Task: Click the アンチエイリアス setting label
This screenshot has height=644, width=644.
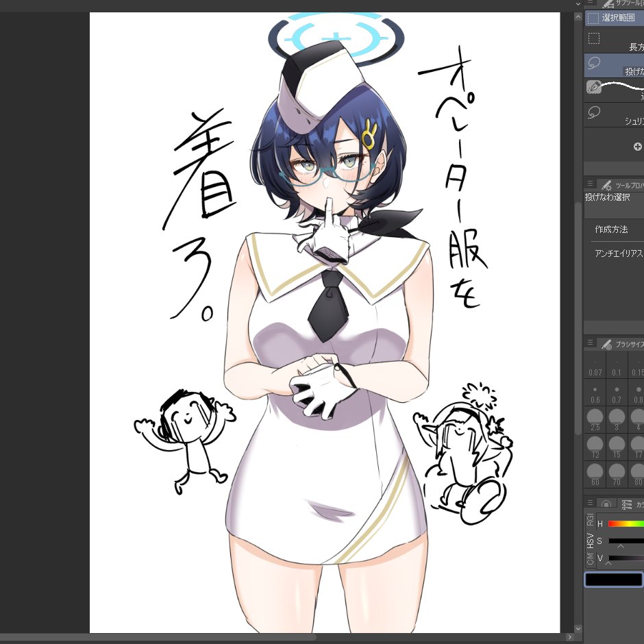Action: 619,253
